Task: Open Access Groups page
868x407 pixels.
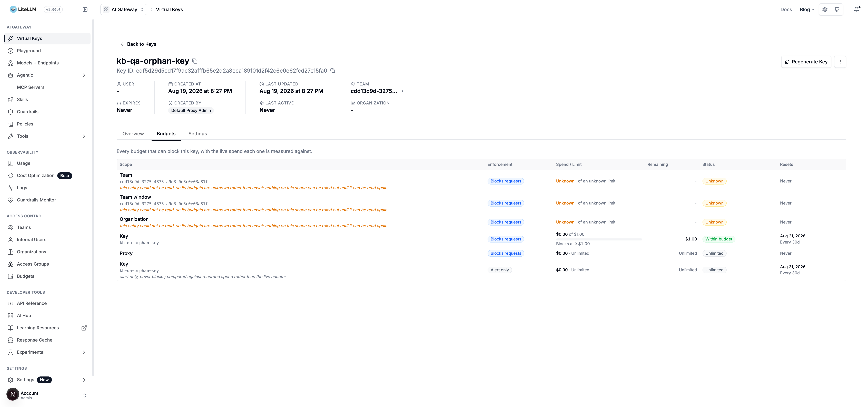Action: (x=47, y=264)
